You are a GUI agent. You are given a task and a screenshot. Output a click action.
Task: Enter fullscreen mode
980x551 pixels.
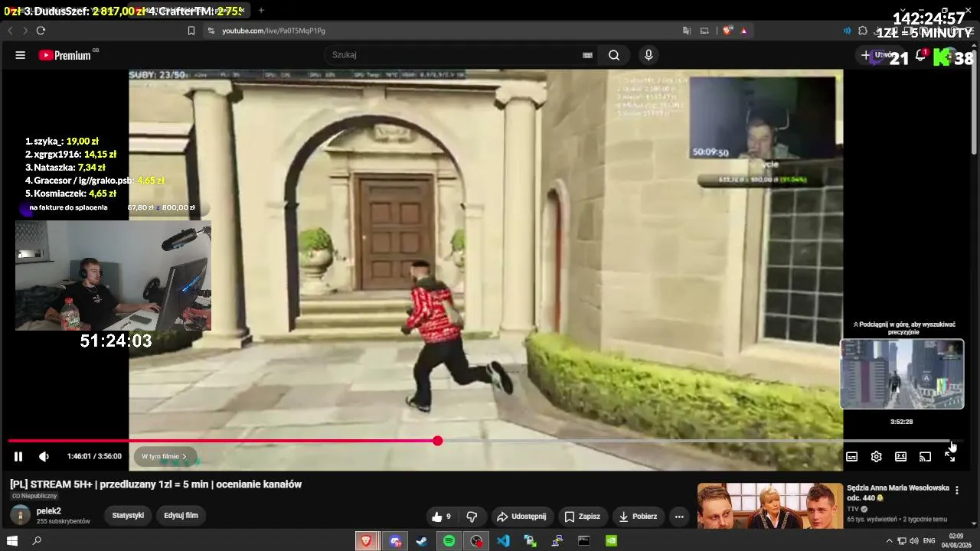950,456
